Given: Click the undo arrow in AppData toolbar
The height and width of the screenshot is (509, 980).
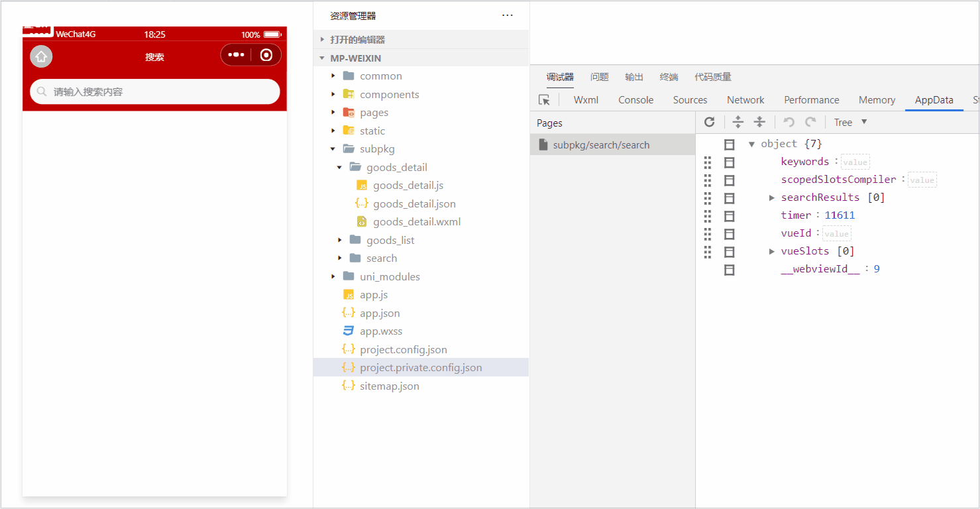Looking at the screenshot, I should pos(789,122).
